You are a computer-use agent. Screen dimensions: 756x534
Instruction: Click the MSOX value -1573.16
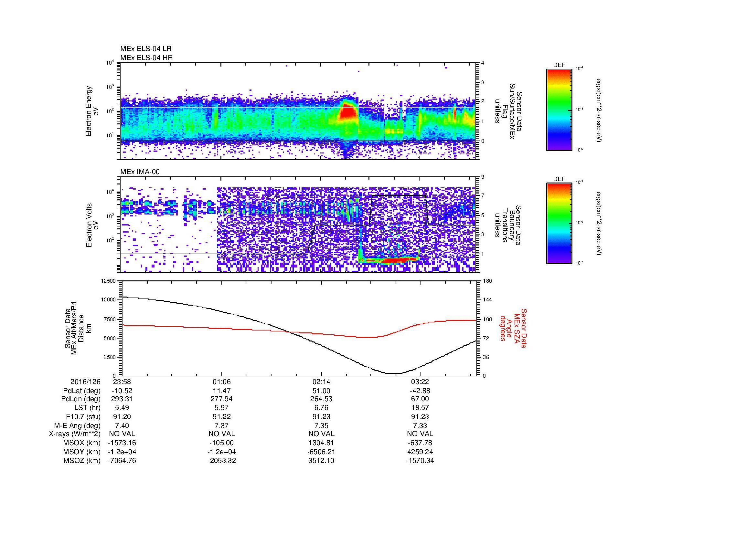pyautogui.click(x=122, y=443)
